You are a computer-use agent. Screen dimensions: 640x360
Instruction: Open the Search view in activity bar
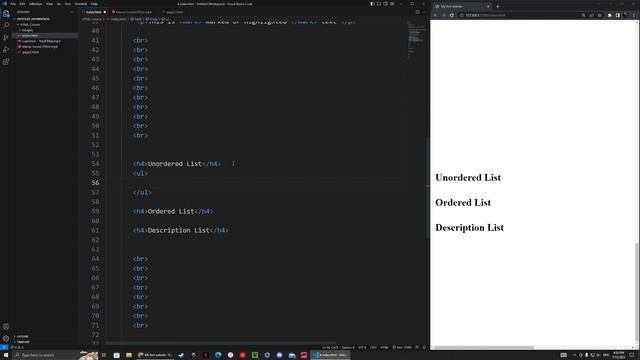point(6,25)
